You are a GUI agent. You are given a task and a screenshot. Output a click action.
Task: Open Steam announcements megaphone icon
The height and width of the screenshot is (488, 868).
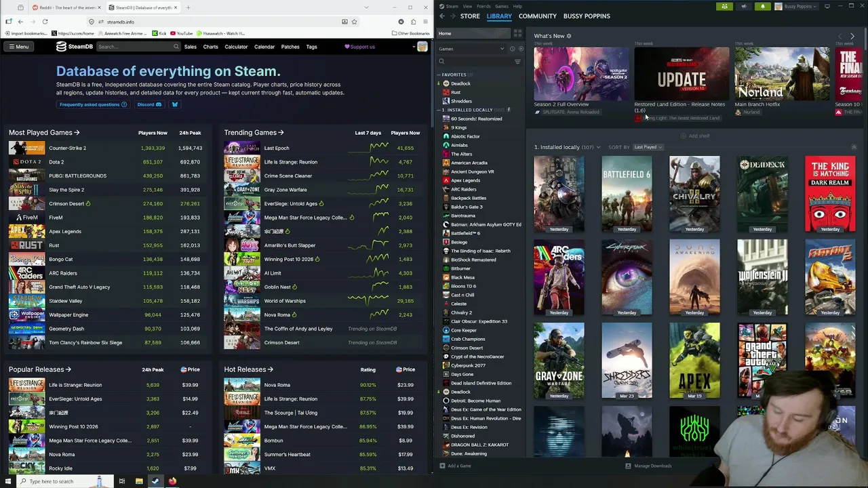tap(744, 6)
